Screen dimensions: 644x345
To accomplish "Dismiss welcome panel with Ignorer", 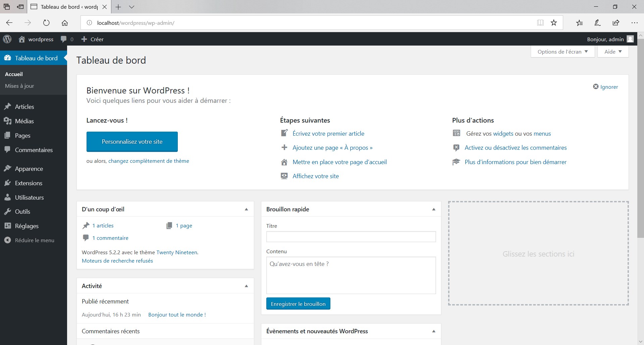I will click(605, 87).
